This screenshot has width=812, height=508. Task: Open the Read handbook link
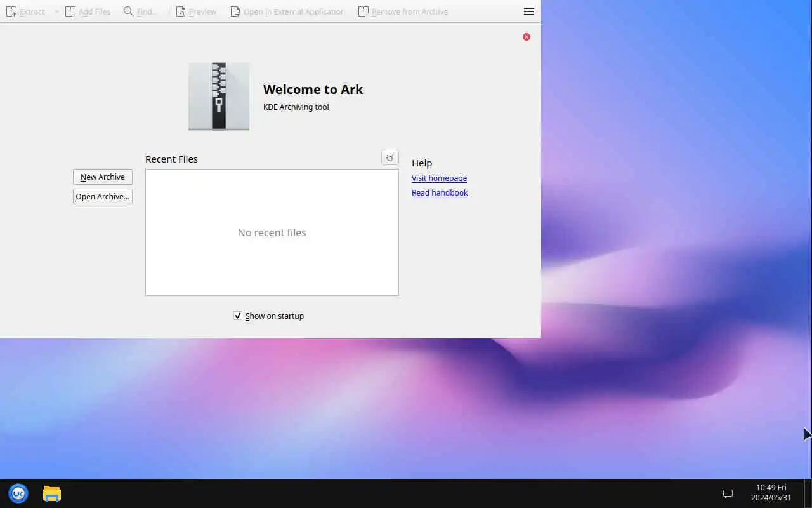[x=440, y=193]
